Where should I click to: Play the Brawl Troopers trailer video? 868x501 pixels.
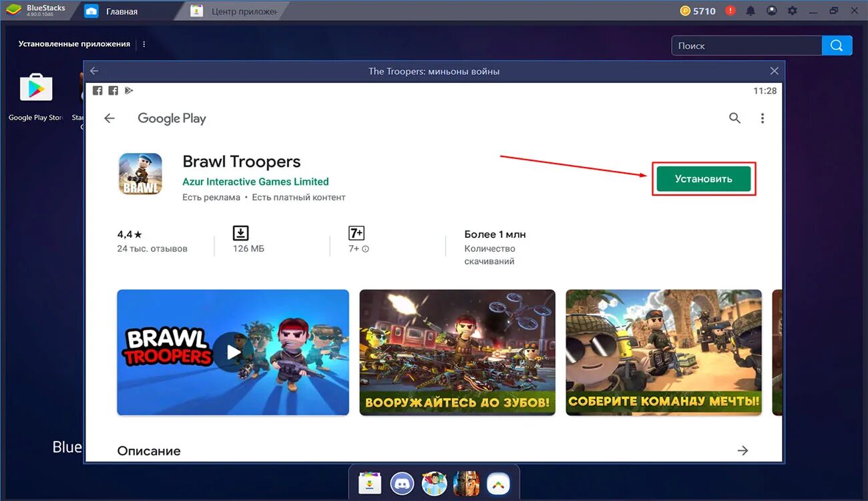(233, 352)
